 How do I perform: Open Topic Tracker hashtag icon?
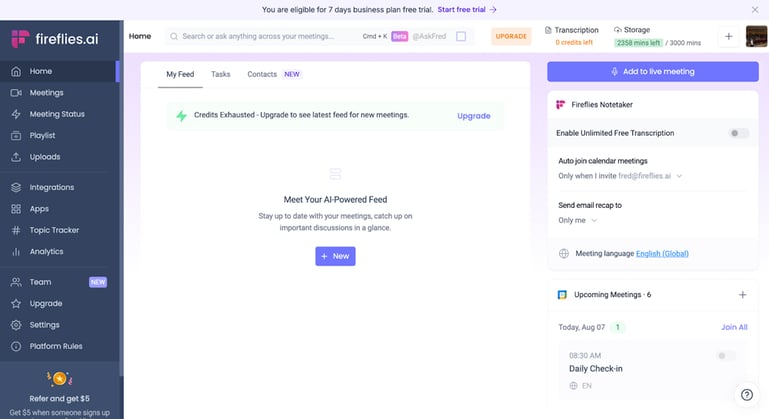(x=16, y=230)
